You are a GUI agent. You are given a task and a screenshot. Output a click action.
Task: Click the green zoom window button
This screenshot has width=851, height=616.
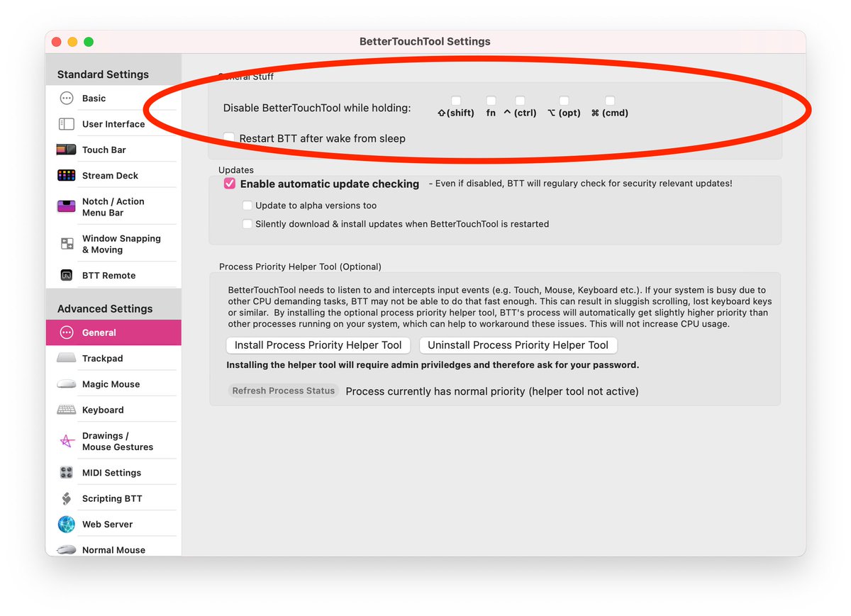(x=89, y=42)
